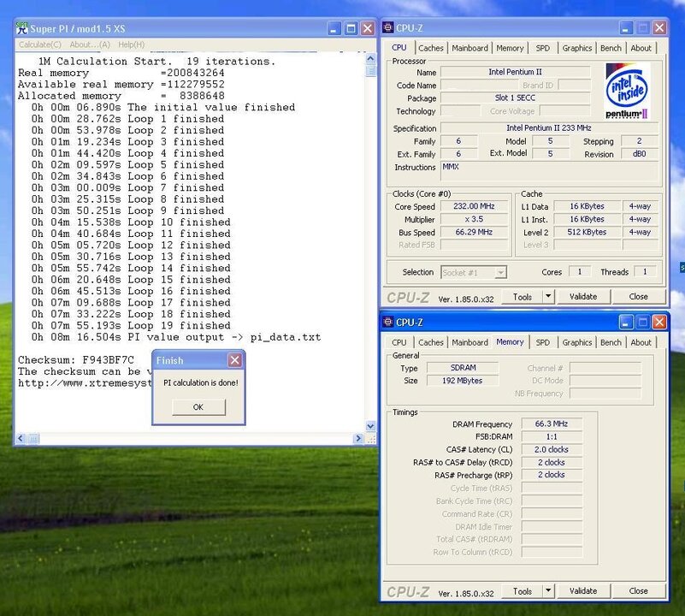Maximize the Super PI window
This screenshot has width=685, height=616.
(351, 29)
